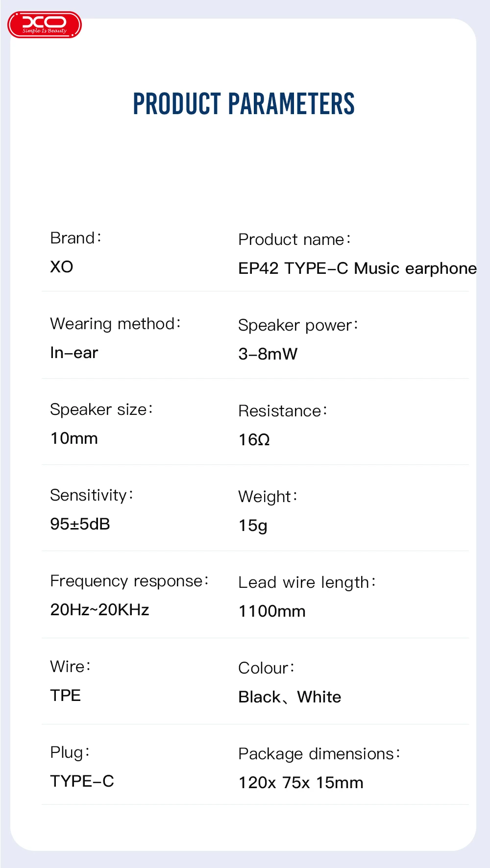
Task: Click the XO brand value
Action: pos(62,267)
